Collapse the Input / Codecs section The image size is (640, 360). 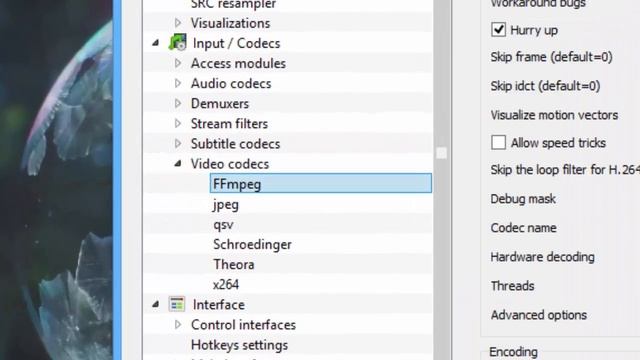coord(156,43)
